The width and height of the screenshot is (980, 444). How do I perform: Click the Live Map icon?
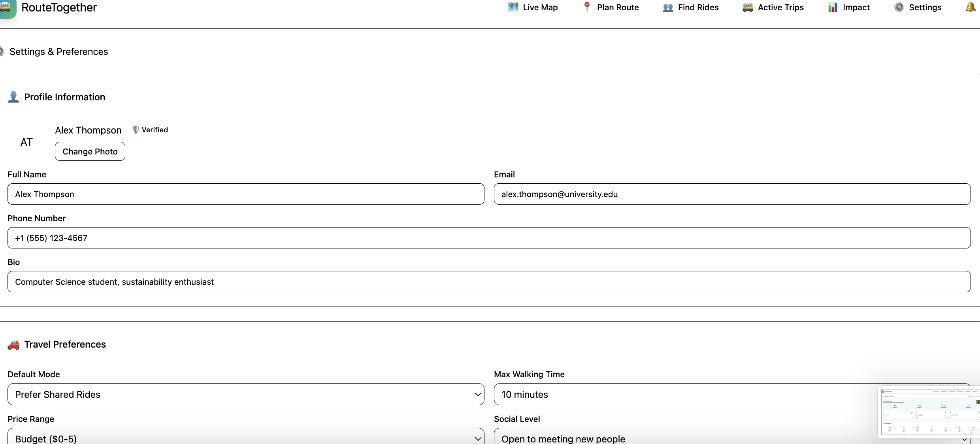tap(513, 7)
